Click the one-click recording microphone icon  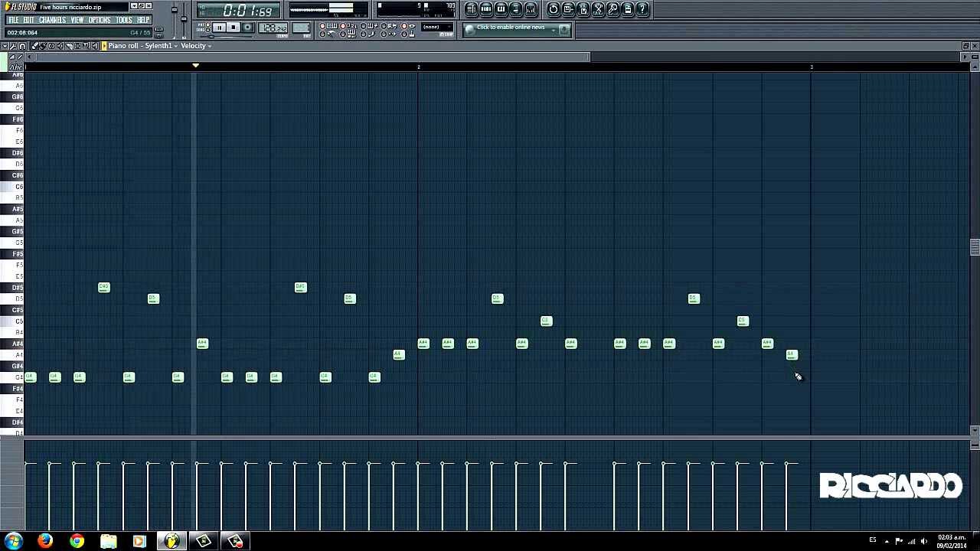pyautogui.click(x=612, y=9)
